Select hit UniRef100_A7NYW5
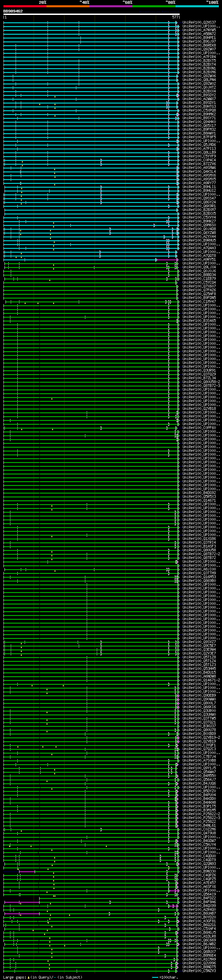 click(199, 30)
